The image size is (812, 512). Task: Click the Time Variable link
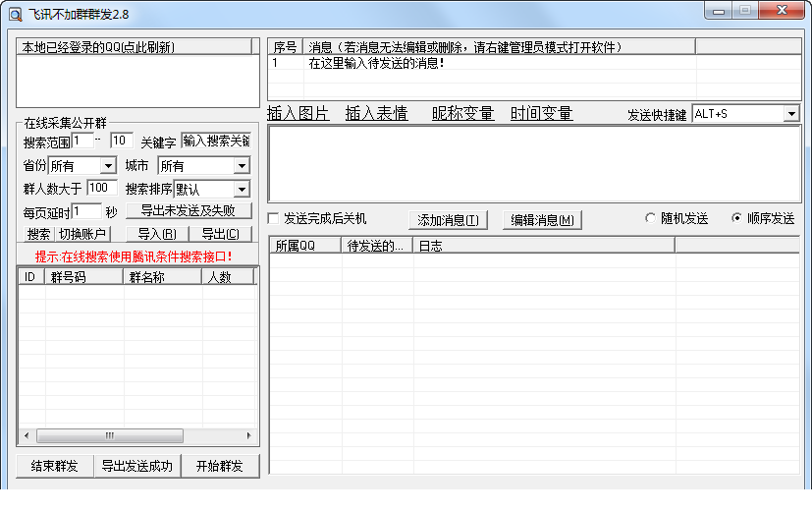click(x=541, y=113)
